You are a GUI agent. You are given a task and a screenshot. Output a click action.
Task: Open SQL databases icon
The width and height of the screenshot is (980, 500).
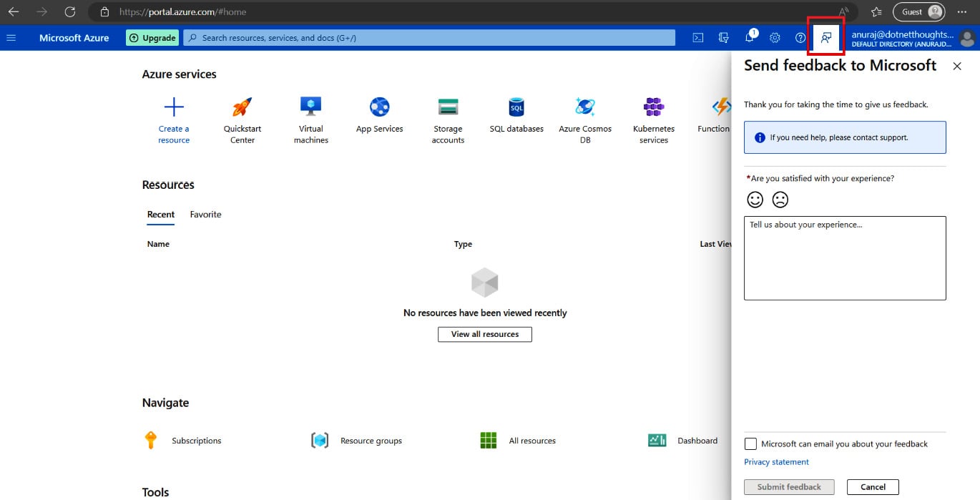click(x=516, y=107)
